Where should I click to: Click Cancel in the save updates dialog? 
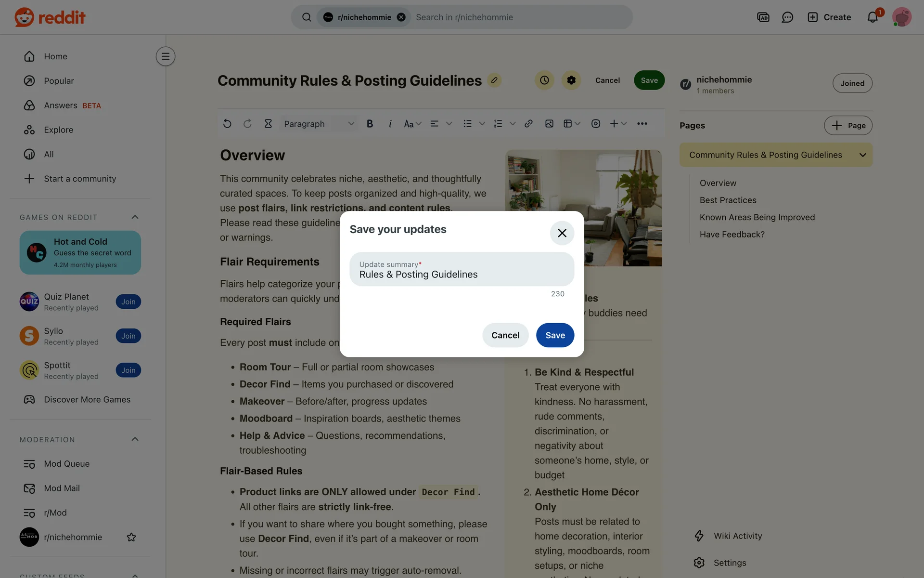pos(505,335)
